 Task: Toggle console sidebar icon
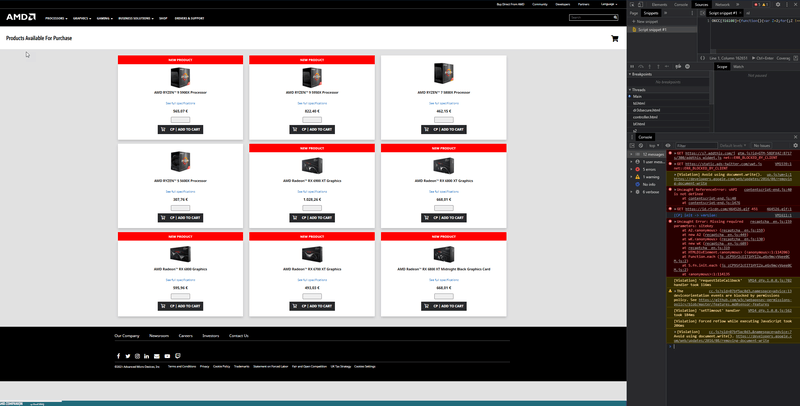[x=632, y=145]
